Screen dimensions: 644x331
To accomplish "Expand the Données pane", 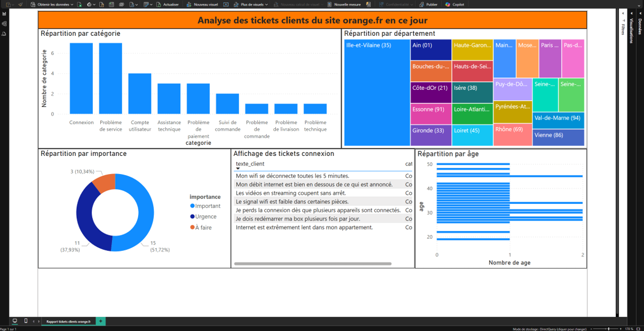I will [640, 13].
